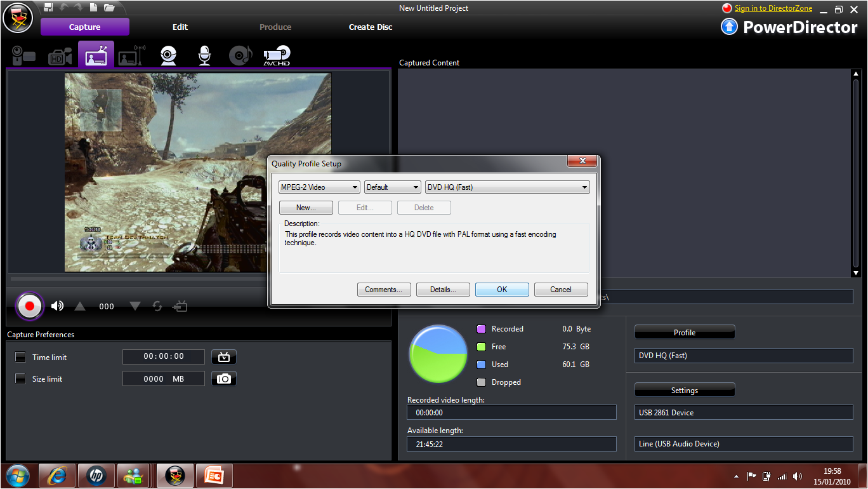
Task: Click the disk space pie chart
Action: coord(439,354)
